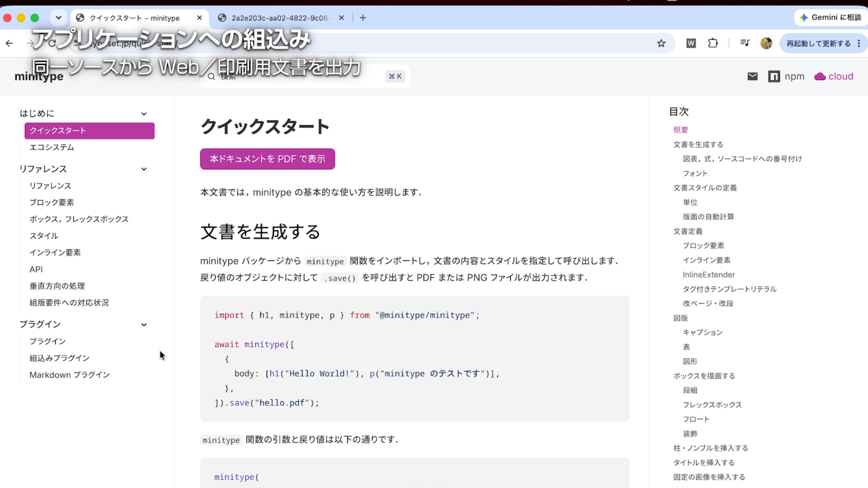Open 組版要件への対応状況 in the sidebar
The height and width of the screenshot is (488, 868).
[69, 303]
